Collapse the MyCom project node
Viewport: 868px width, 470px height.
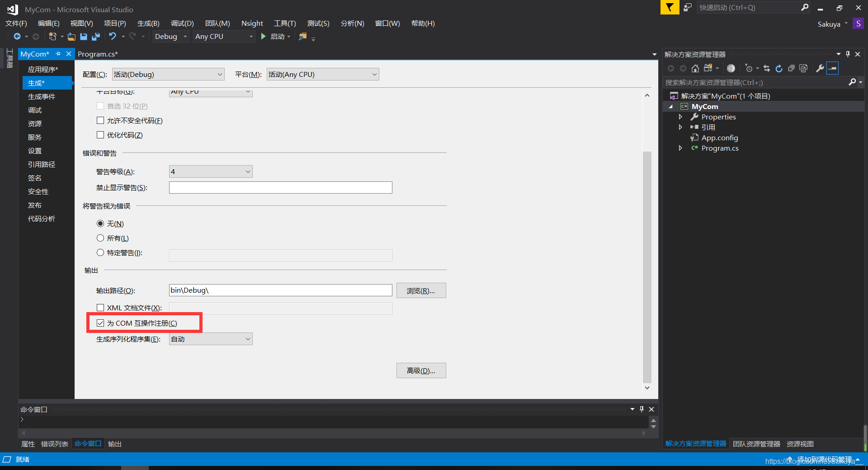coord(671,107)
